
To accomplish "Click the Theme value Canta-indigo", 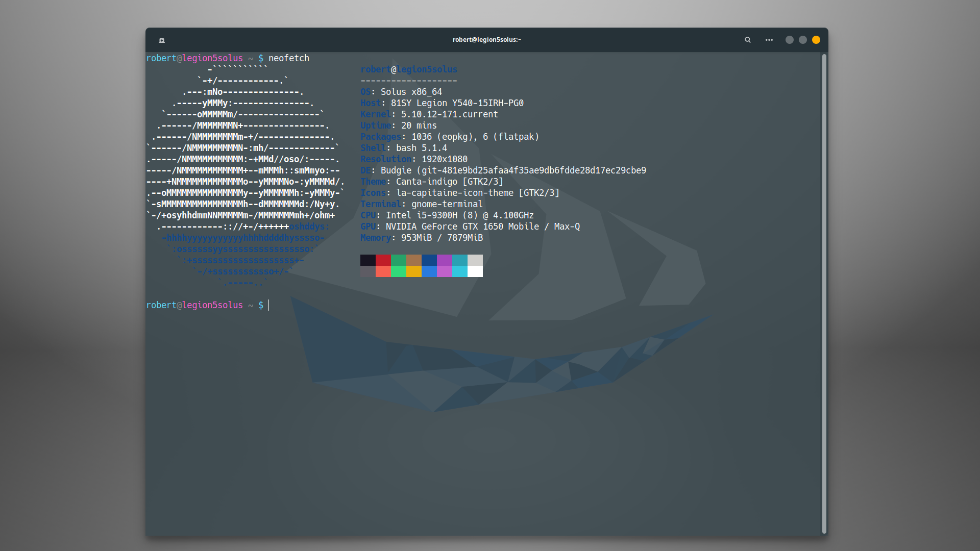I will pyautogui.click(x=427, y=182).
